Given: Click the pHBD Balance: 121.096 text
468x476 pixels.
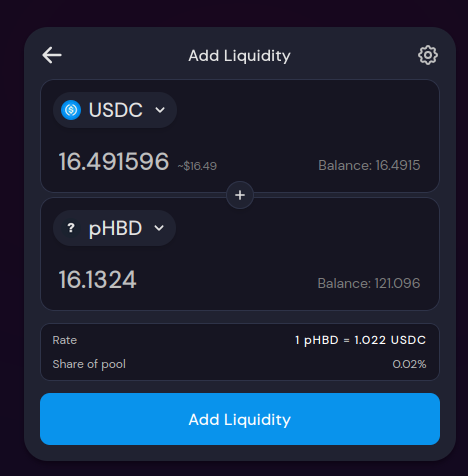Looking at the screenshot, I should click(369, 283).
